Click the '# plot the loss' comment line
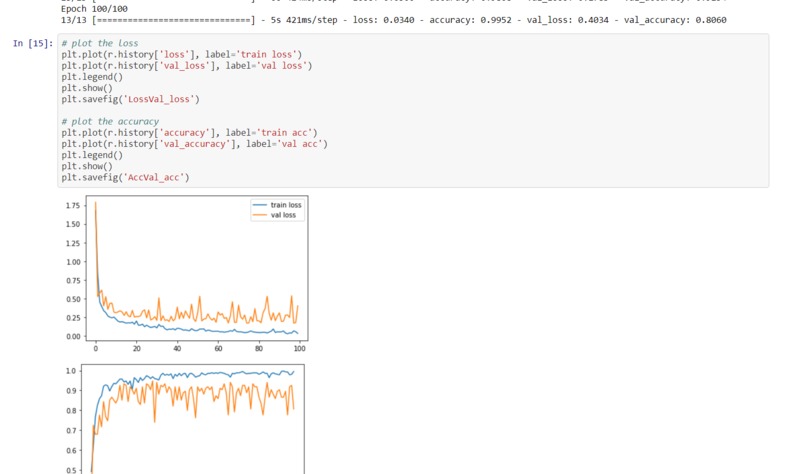The height and width of the screenshot is (474, 806). click(x=100, y=43)
